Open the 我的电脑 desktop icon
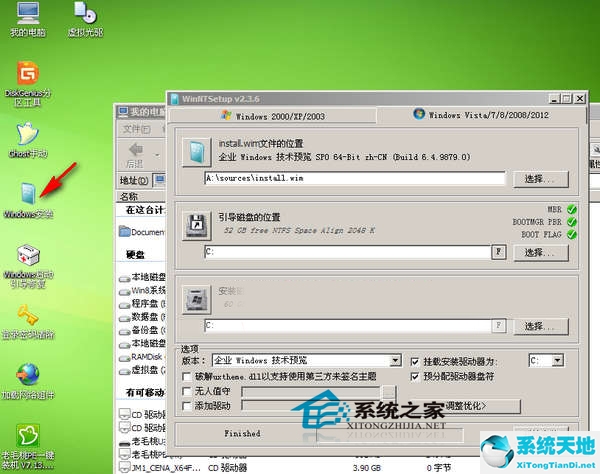Viewport: 600px width, 474px height. pyautogui.click(x=28, y=19)
